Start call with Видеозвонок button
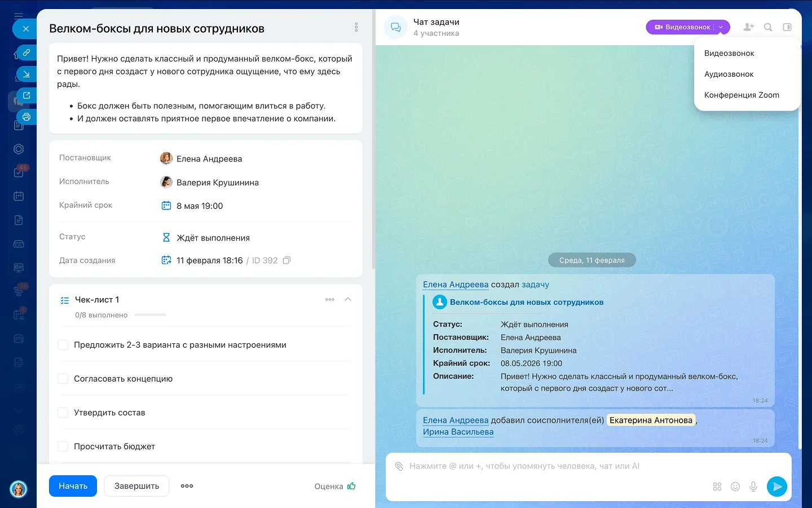The height and width of the screenshot is (508, 812). (682, 27)
